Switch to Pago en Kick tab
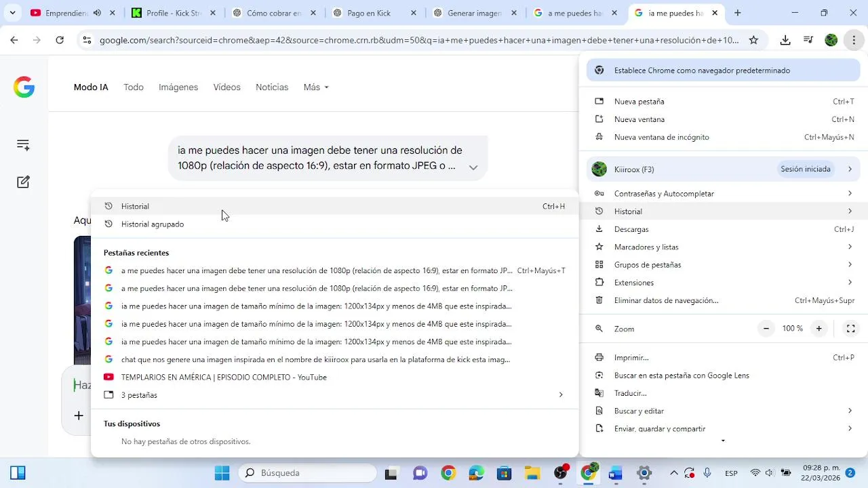The width and height of the screenshot is (868, 488). click(x=374, y=13)
